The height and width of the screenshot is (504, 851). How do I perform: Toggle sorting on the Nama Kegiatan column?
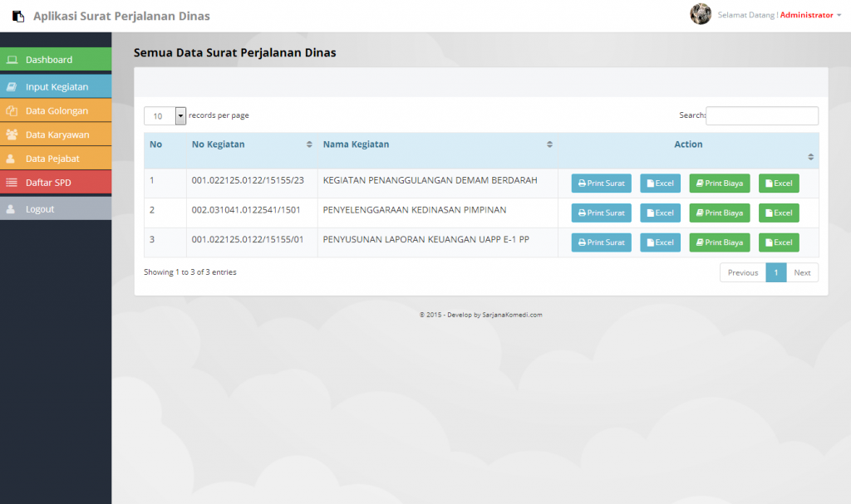[x=549, y=144]
